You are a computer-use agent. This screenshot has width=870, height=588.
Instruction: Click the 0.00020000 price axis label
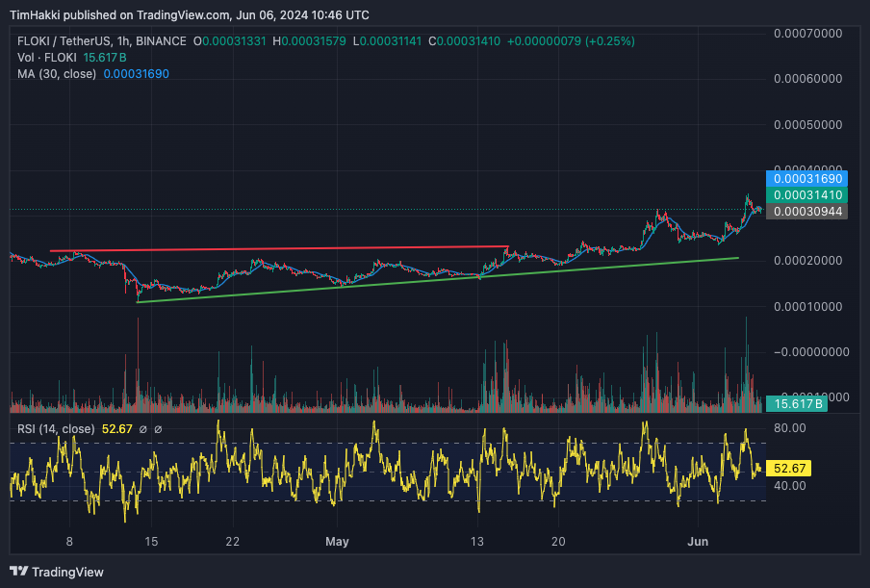(807, 261)
